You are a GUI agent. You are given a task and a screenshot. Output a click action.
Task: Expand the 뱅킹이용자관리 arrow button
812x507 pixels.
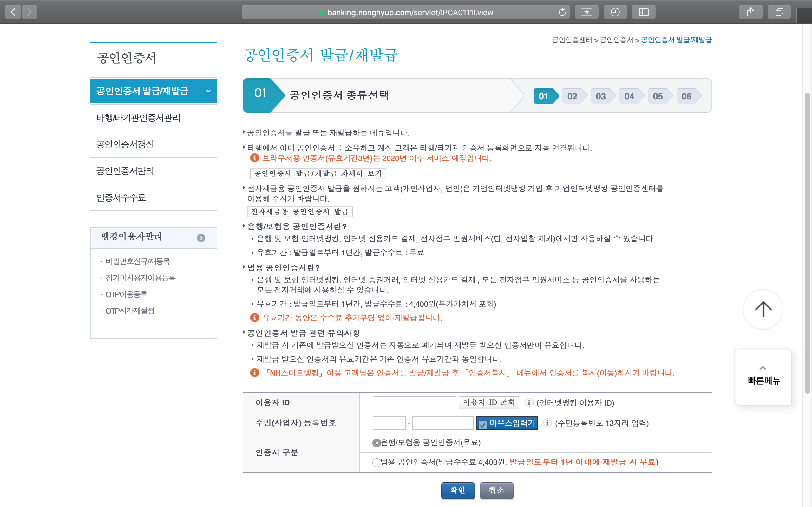click(201, 238)
